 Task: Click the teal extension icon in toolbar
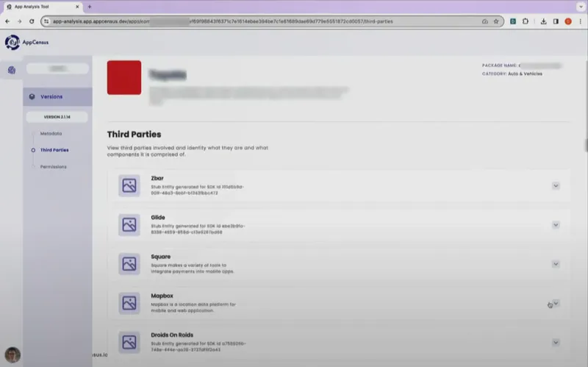pos(513,21)
